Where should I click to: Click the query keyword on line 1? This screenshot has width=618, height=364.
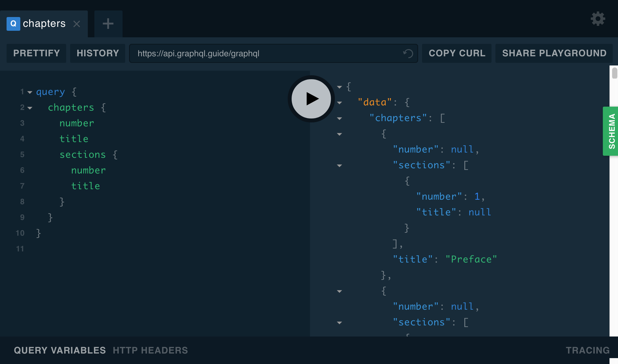50,92
